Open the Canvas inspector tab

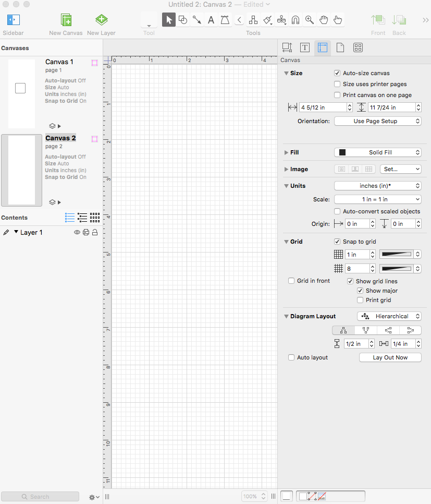(323, 47)
